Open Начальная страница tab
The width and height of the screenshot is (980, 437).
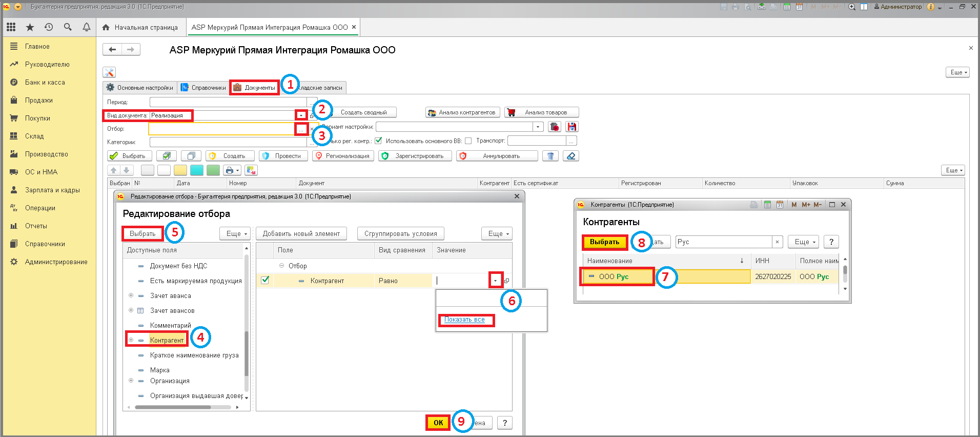click(x=140, y=27)
